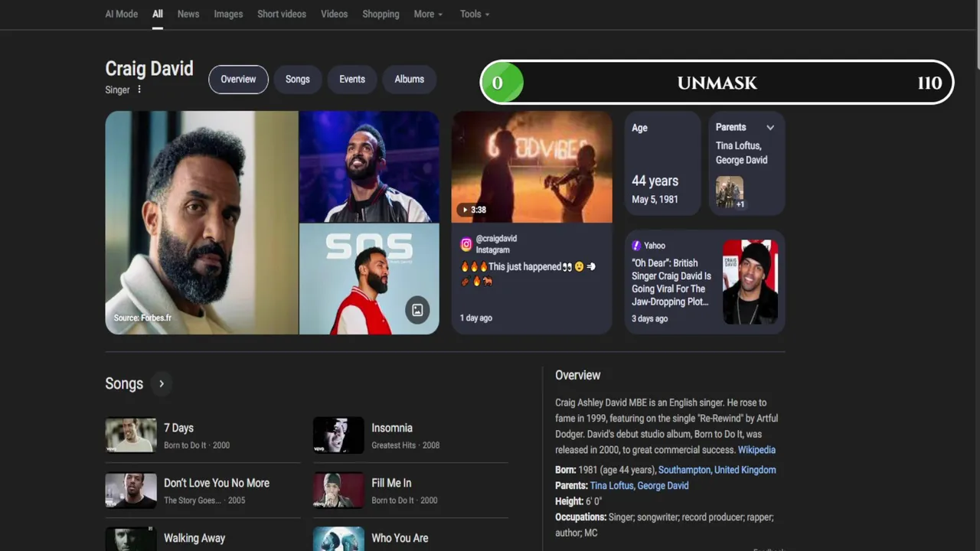Open the More search filter dropdown
The width and height of the screenshot is (980, 551).
[x=428, y=14]
